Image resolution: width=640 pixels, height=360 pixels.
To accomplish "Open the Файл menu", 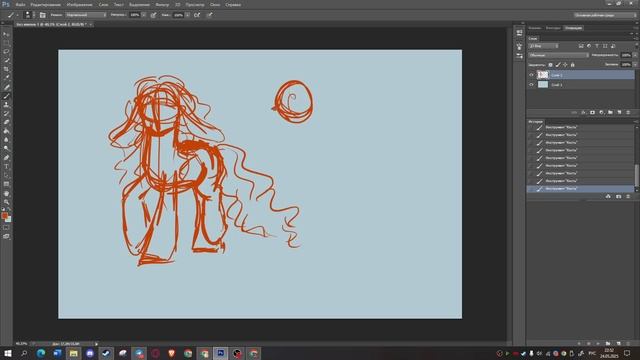I will (x=20, y=4).
